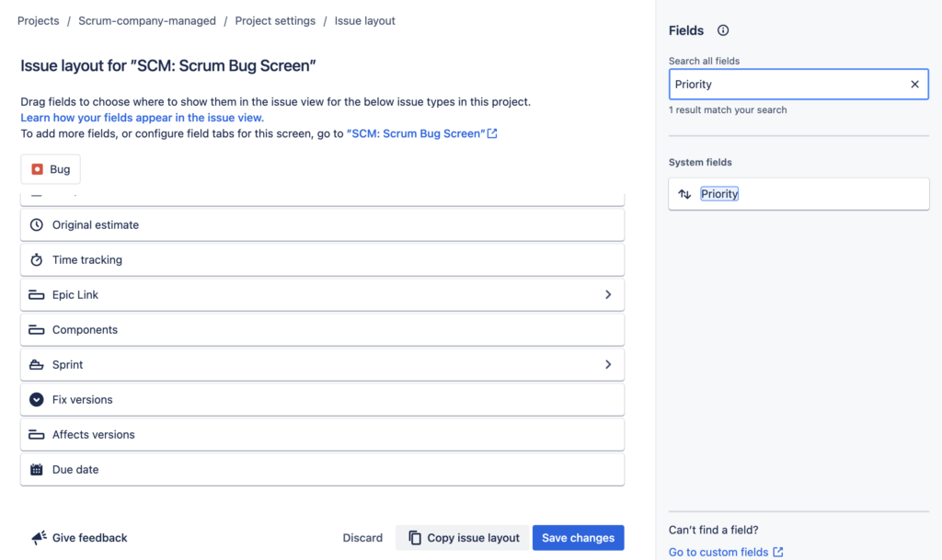Click the Components field icon
The height and width of the screenshot is (560, 942).
coord(36,329)
